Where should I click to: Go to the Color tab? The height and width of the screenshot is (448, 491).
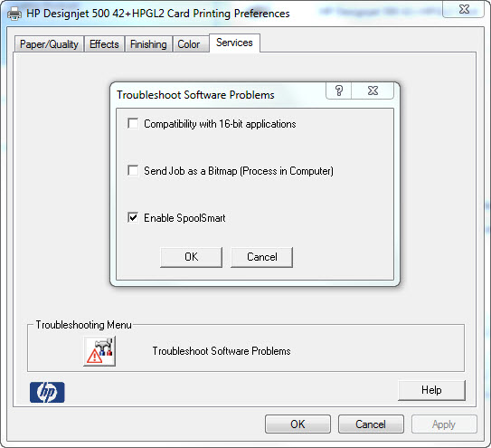pyautogui.click(x=188, y=44)
